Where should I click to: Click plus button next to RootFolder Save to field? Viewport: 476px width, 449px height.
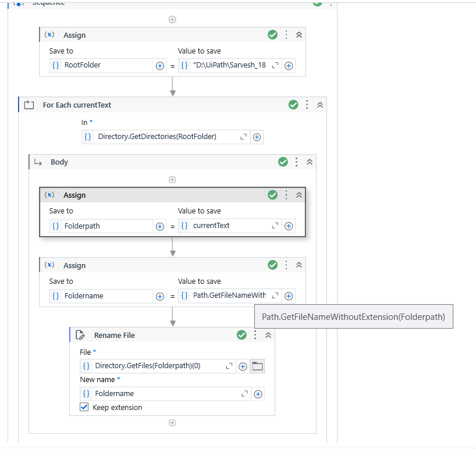pyautogui.click(x=160, y=66)
